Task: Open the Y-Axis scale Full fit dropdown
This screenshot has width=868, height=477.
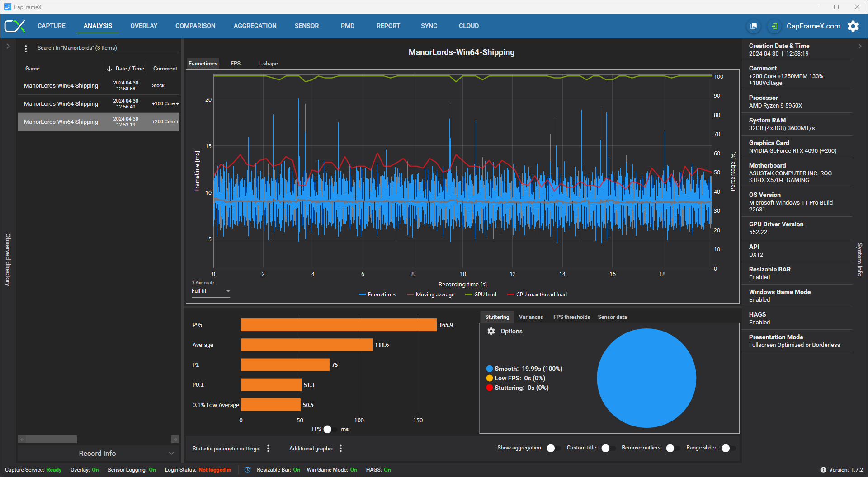Action: [x=211, y=291]
